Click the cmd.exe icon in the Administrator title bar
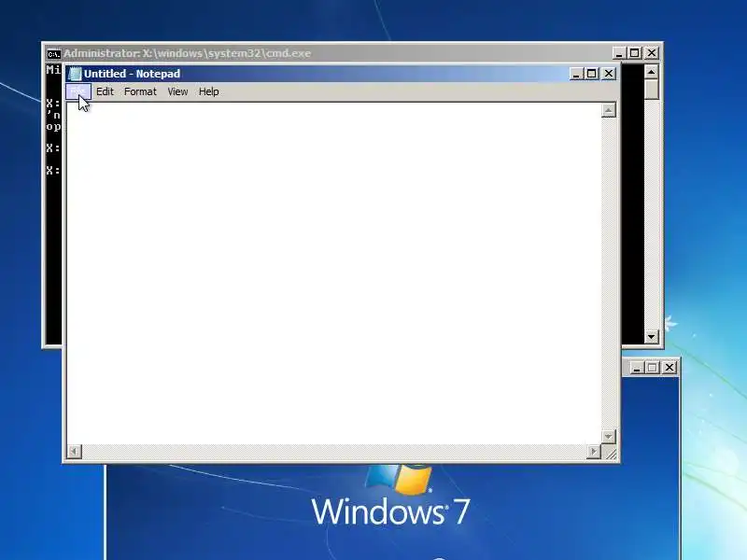This screenshot has width=747, height=560. pyautogui.click(x=54, y=53)
